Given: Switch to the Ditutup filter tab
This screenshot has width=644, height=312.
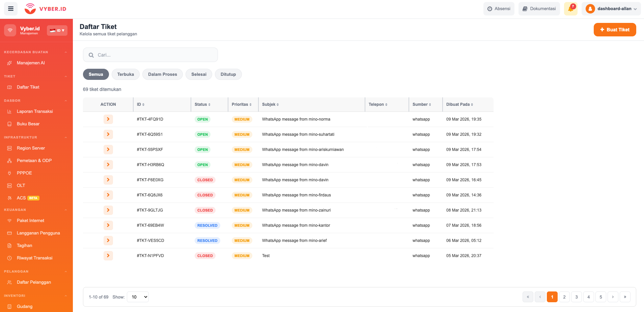Looking at the screenshot, I should tap(228, 74).
